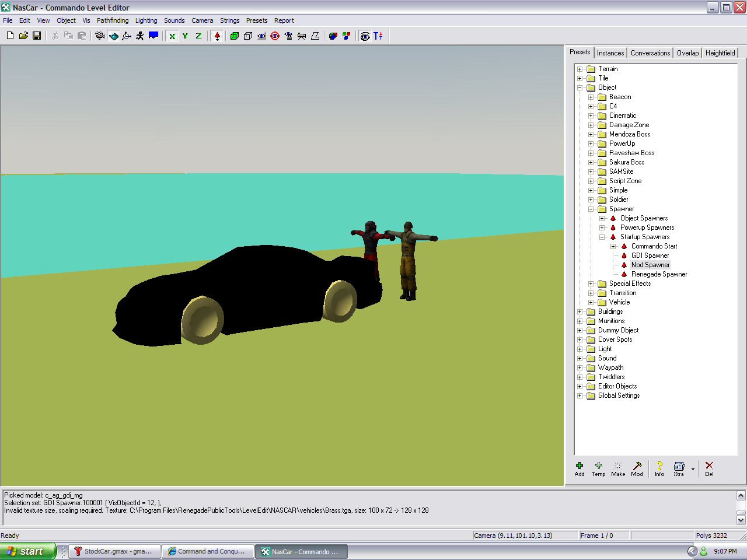Collapse the Spawner folder node
This screenshot has width=747, height=560.
click(x=591, y=209)
